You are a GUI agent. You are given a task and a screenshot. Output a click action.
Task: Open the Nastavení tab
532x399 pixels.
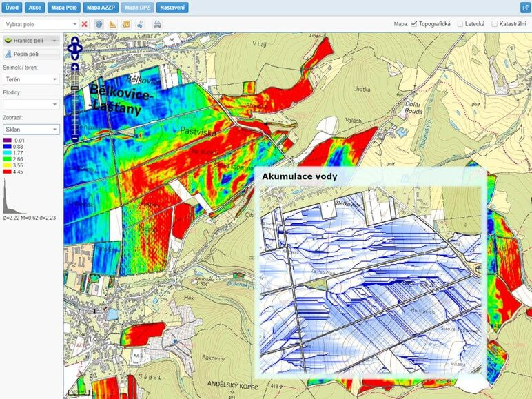pyautogui.click(x=172, y=8)
